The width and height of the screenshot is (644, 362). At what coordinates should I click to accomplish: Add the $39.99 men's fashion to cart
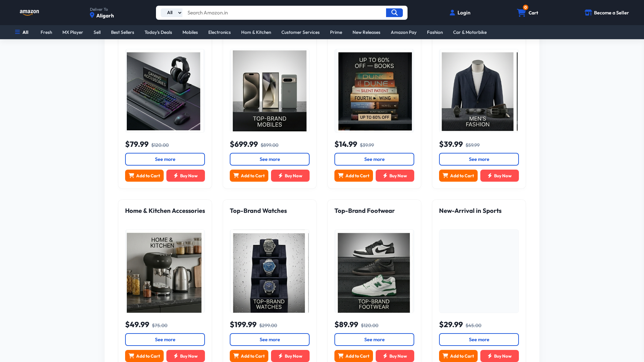coord(458,176)
